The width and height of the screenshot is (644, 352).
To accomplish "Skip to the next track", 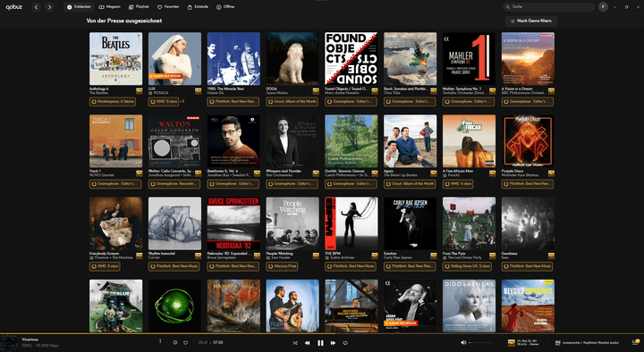I will tap(333, 343).
